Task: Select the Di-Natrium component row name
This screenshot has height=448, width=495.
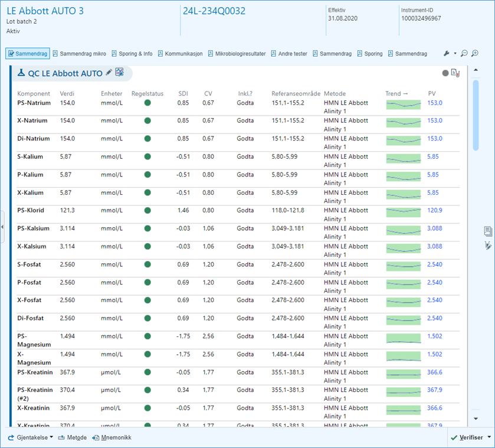Action: pos(34,139)
